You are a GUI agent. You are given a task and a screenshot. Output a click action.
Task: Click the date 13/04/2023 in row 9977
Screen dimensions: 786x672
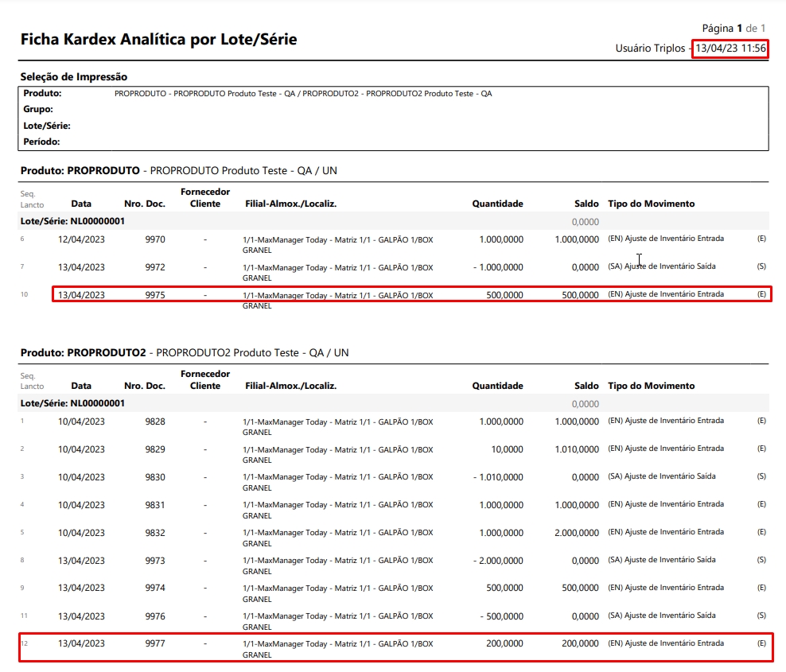click(x=81, y=643)
